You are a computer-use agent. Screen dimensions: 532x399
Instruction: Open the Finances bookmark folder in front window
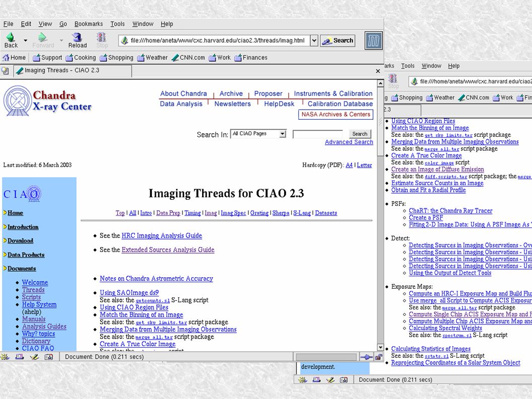[x=251, y=58]
